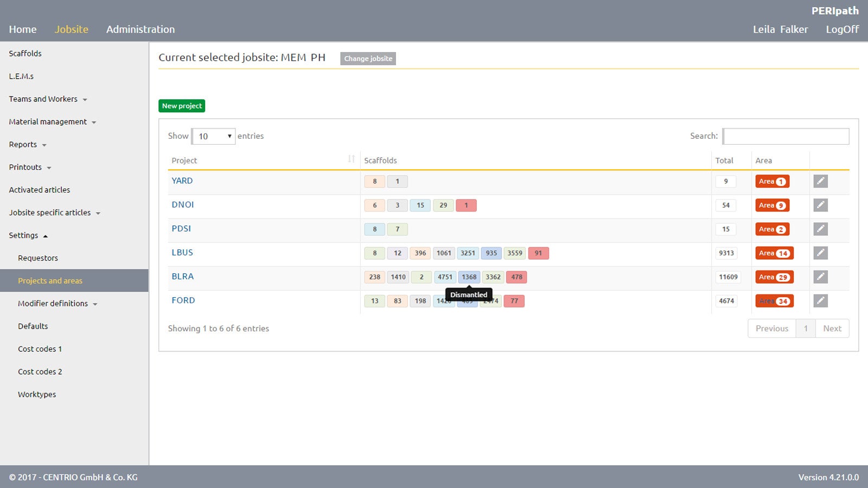This screenshot has width=868, height=488.
Task: Click the edit pencil icon for BLRA
Action: click(820, 277)
